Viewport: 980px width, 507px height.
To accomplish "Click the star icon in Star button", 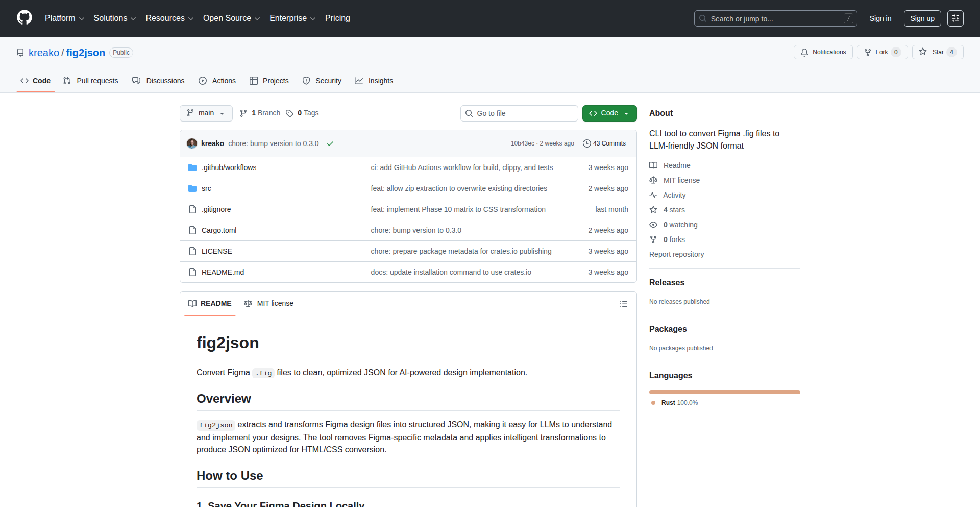I will tap(923, 52).
